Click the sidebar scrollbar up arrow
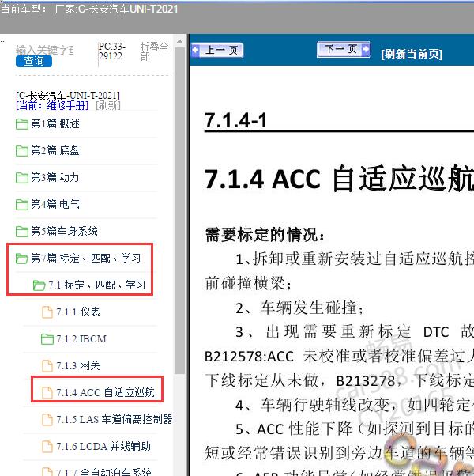474x476 pixels. tap(179, 41)
